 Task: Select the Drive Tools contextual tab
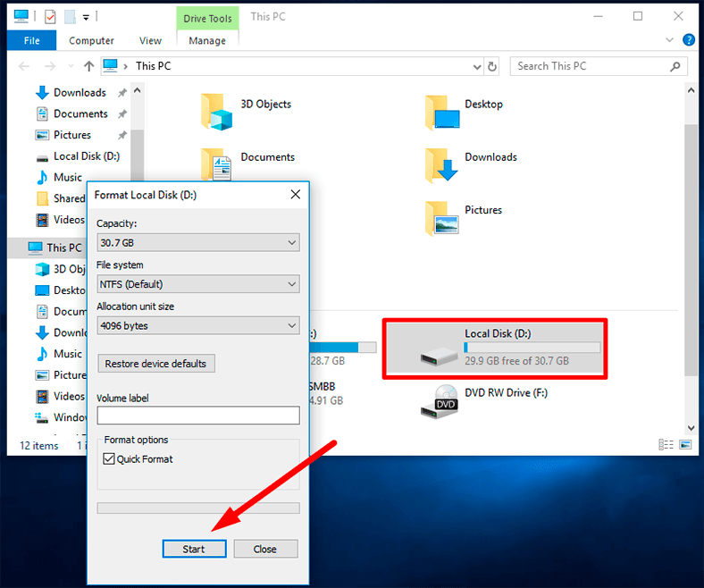coord(207,19)
